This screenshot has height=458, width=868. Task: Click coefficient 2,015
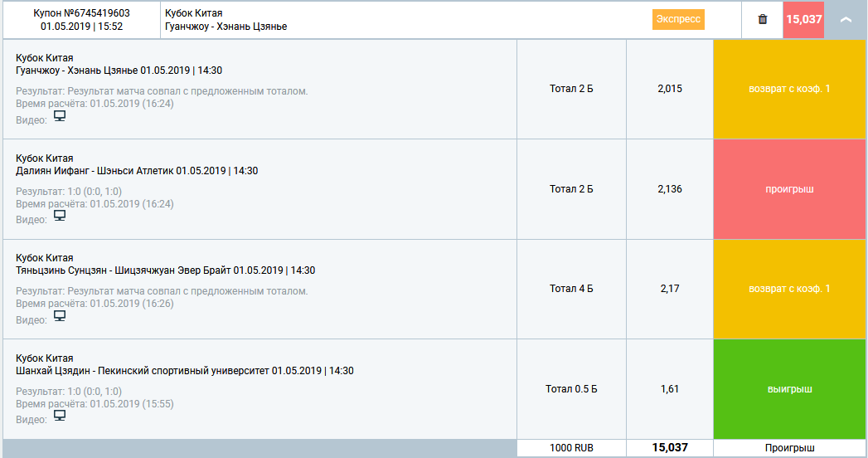(x=670, y=89)
